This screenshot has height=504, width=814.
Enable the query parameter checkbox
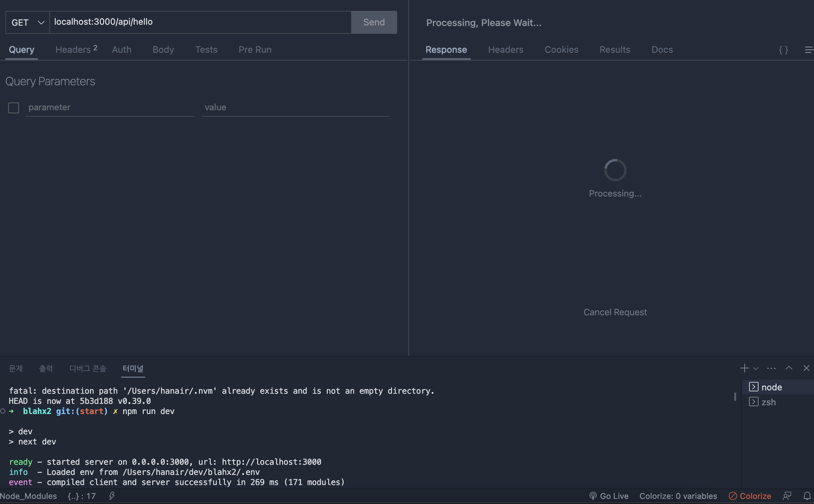coord(14,108)
